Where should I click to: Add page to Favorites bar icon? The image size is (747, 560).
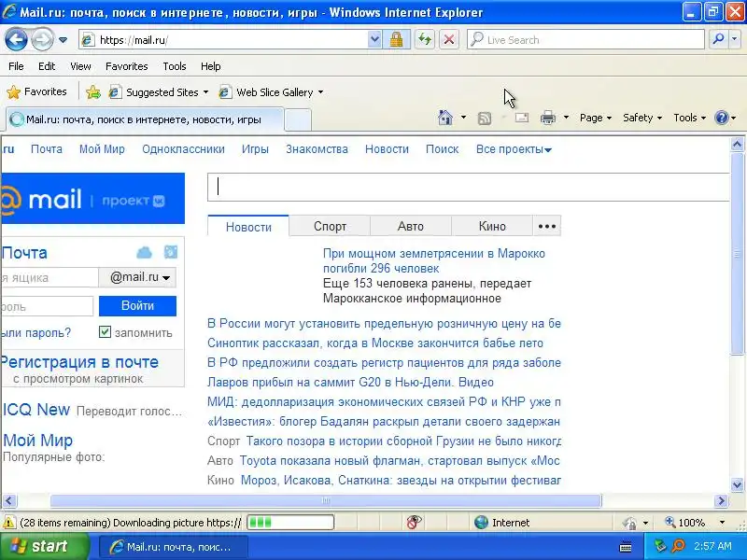[x=93, y=91]
